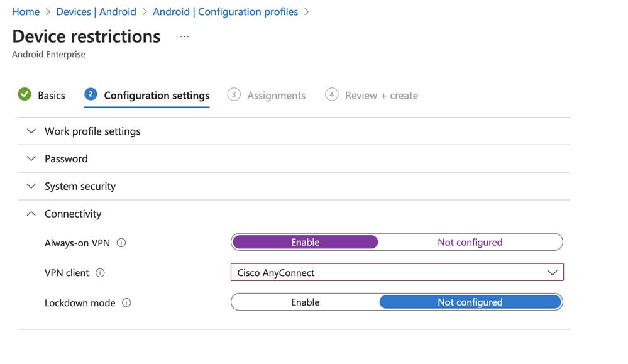The image size is (628, 364).
Task: Click the step 3 Assignments circle icon
Action: [234, 95]
